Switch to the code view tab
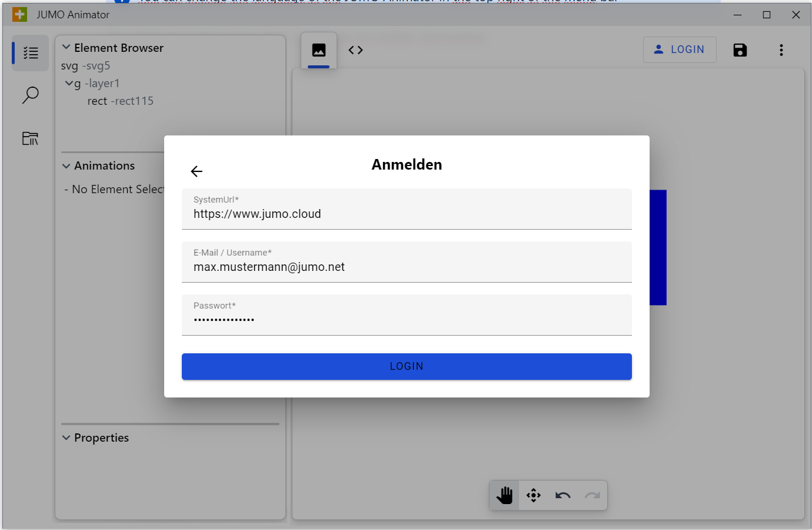This screenshot has height=530, width=812. (355, 50)
